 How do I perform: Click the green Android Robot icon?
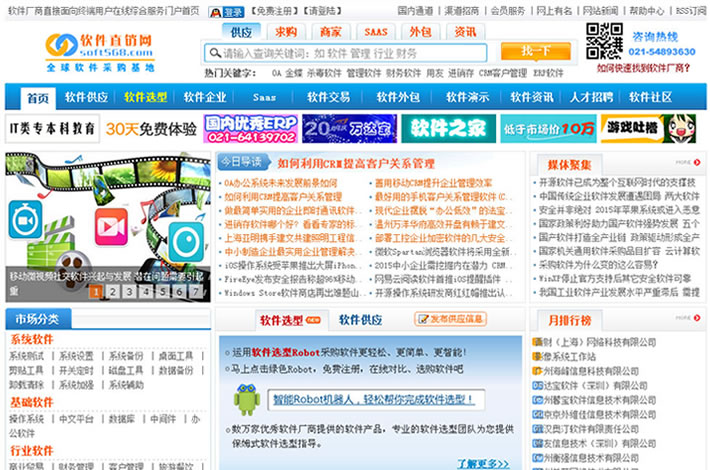(x=247, y=399)
